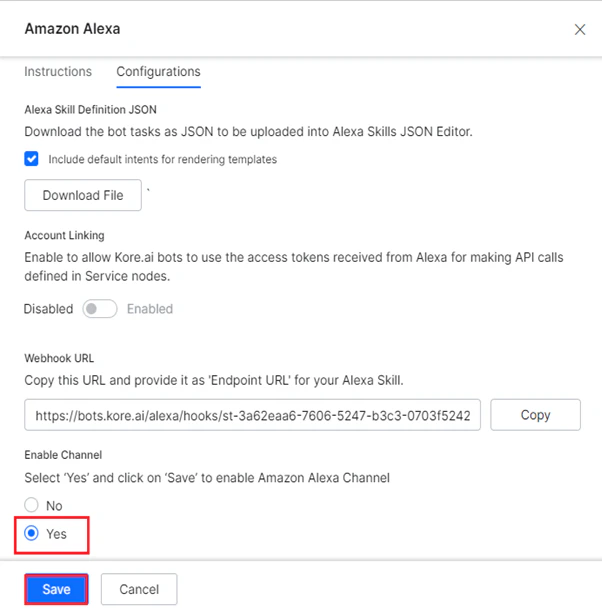Viewport: 602px width, 615px height.
Task: Switch to the Instructions tab
Action: tap(58, 71)
